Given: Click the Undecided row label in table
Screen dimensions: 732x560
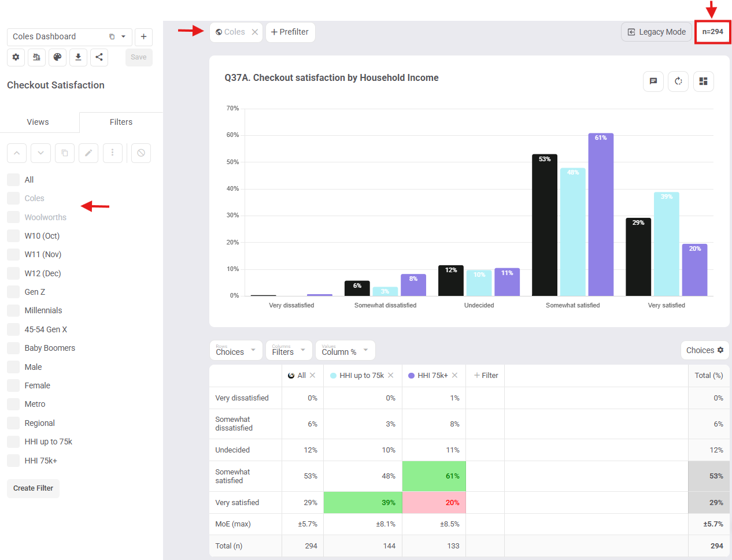Looking at the screenshot, I should (x=232, y=450).
